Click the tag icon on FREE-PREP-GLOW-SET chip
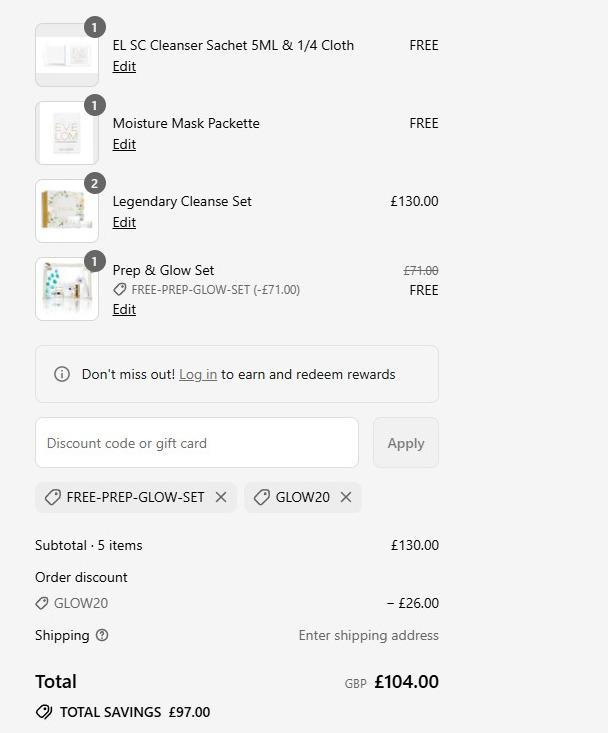Image resolution: width=608 pixels, height=733 pixels. click(52, 497)
